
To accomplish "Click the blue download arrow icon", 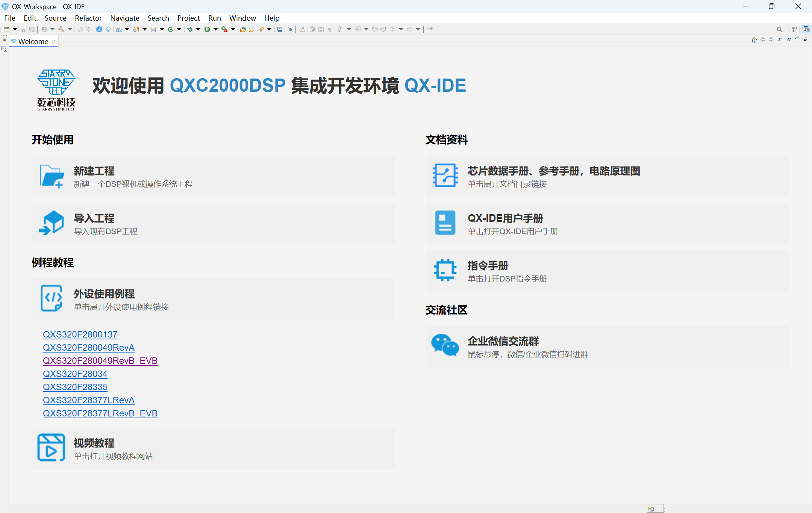I will pos(99,29).
